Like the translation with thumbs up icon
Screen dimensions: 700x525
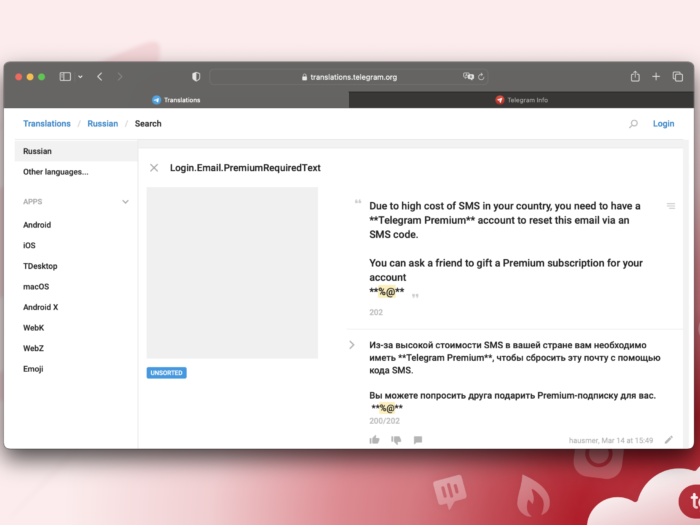point(375,440)
